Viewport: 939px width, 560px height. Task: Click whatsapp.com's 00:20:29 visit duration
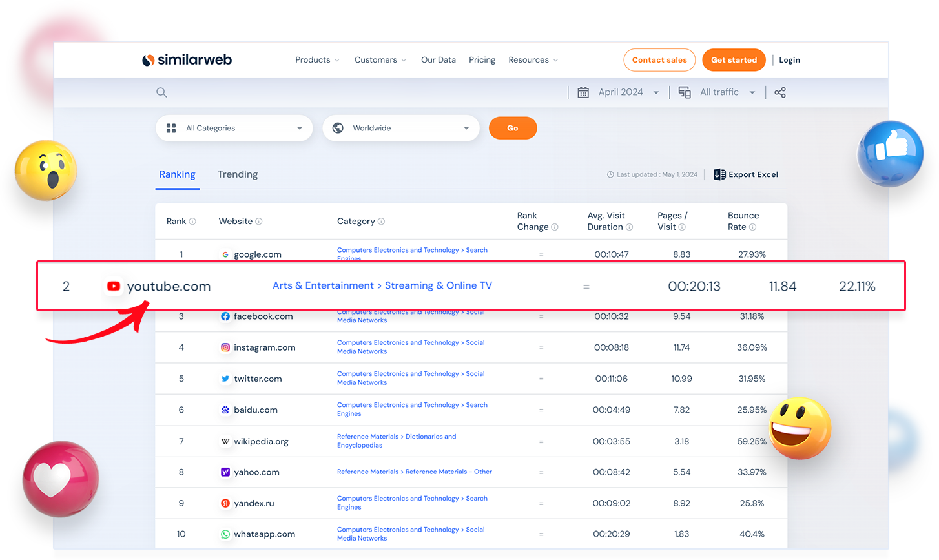point(612,534)
